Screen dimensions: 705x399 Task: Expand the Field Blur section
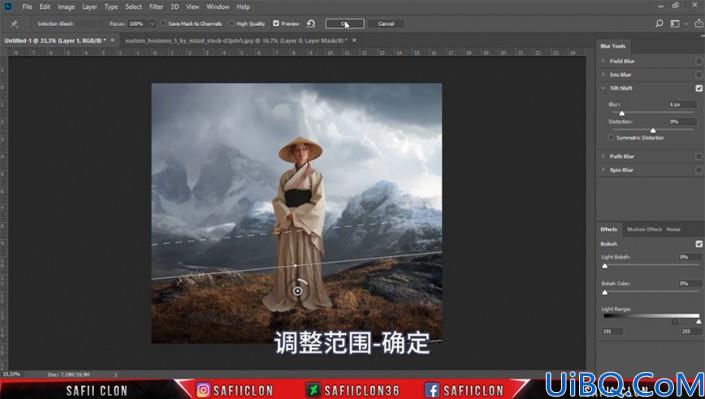[603, 61]
